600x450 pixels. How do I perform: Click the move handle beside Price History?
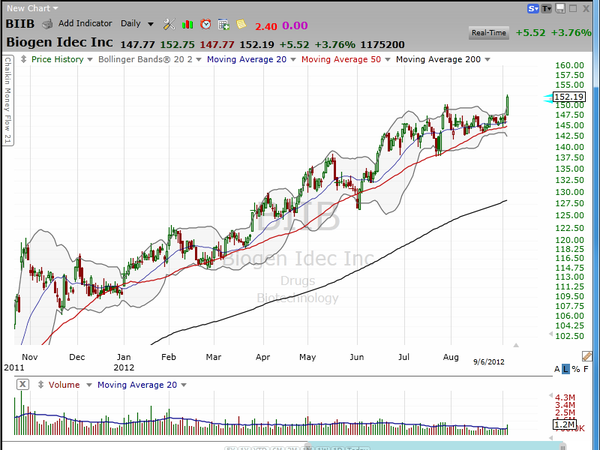(x=23, y=59)
